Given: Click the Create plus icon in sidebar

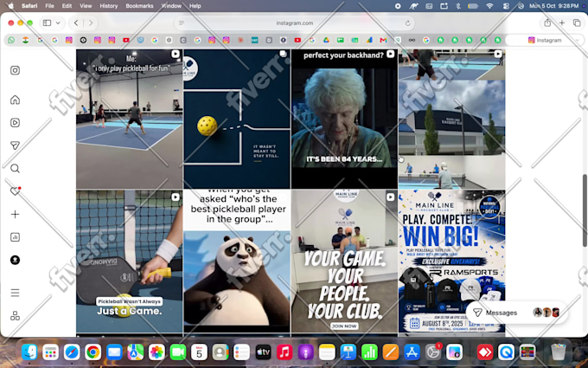Looking at the screenshot, I should pos(15,215).
